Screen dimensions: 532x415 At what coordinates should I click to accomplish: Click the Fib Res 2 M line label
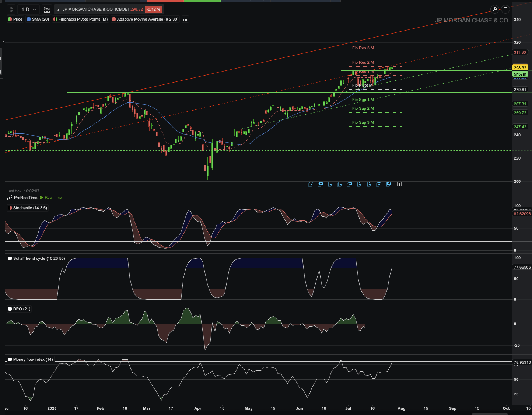pos(363,62)
